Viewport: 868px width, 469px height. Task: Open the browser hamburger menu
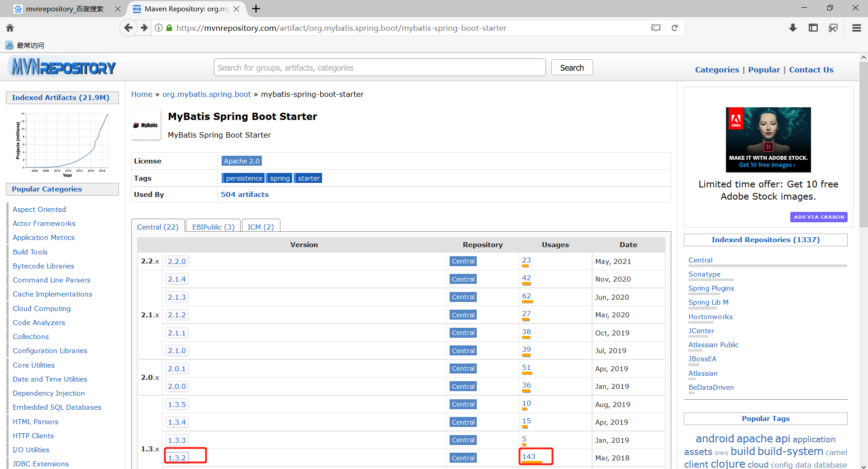(x=857, y=28)
